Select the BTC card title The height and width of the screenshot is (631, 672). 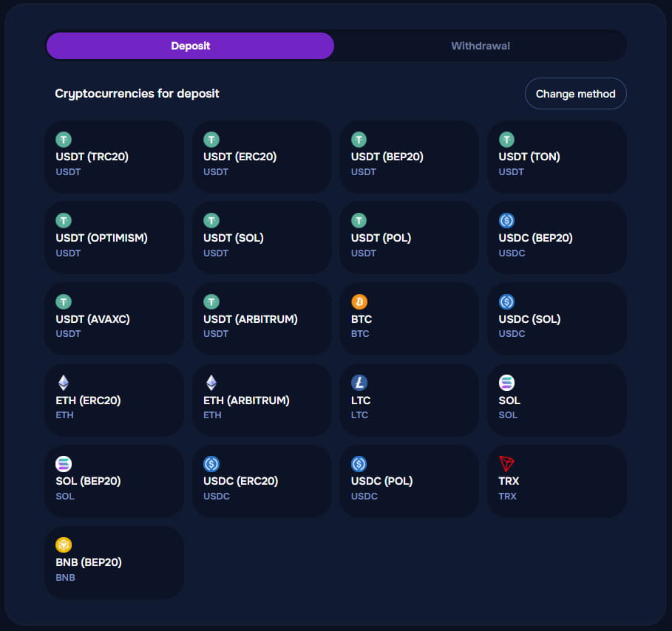pyautogui.click(x=362, y=319)
